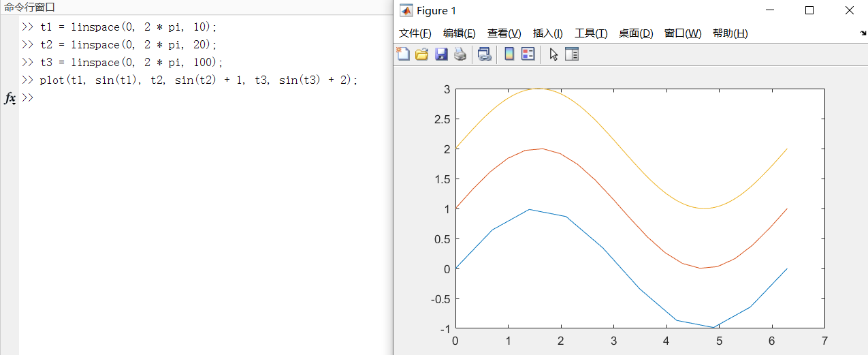Select the orange sine curve peak
The width and height of the screenshot is (868, 355).
pyautogui.click(x=542, y=149)
